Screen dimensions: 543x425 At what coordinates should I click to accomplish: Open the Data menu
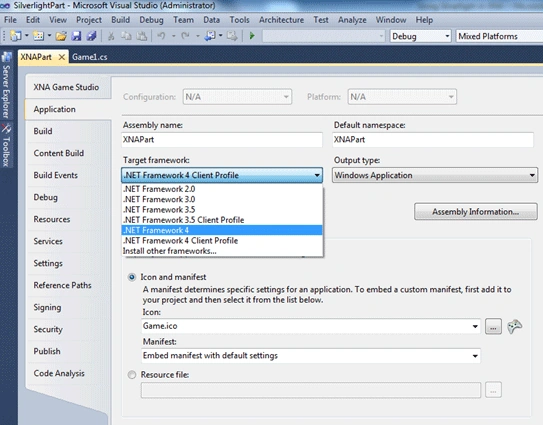[x=212, y=20]
